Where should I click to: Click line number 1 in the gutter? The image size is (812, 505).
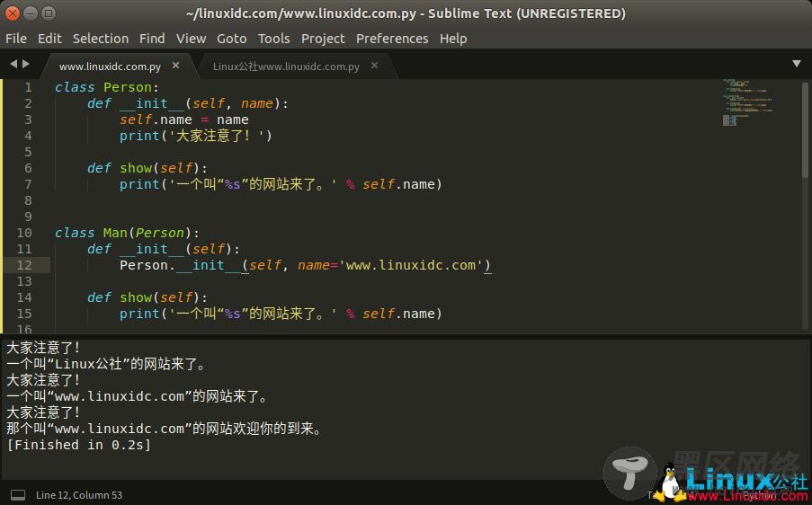[28, 87]
